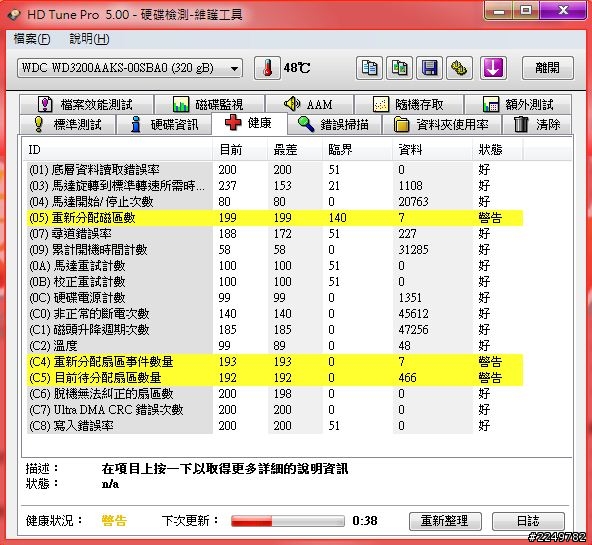Viewport: 592px width, 545px height.
Task: Copy info to clipboard toolbar icon
Action: tap(369, 68)
